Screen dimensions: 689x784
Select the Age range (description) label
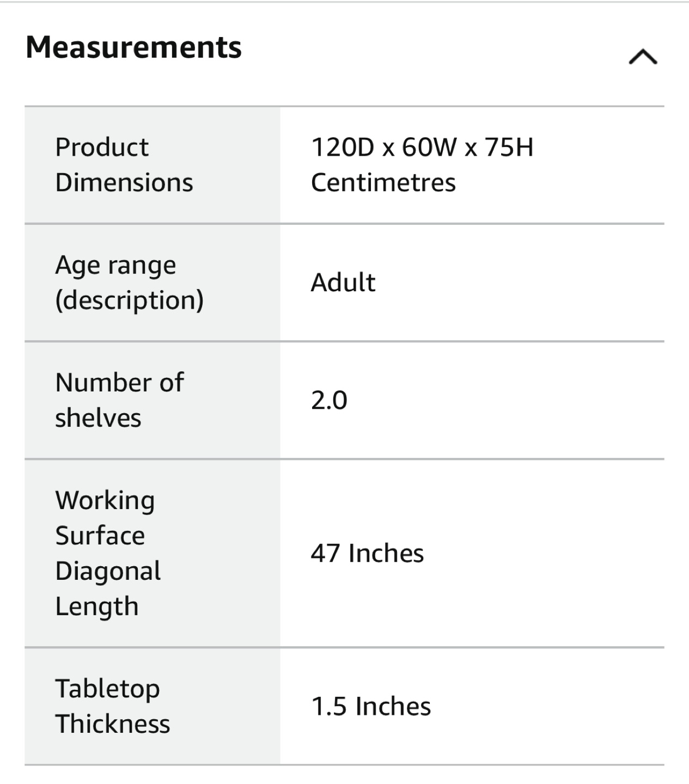coord(130,283)
